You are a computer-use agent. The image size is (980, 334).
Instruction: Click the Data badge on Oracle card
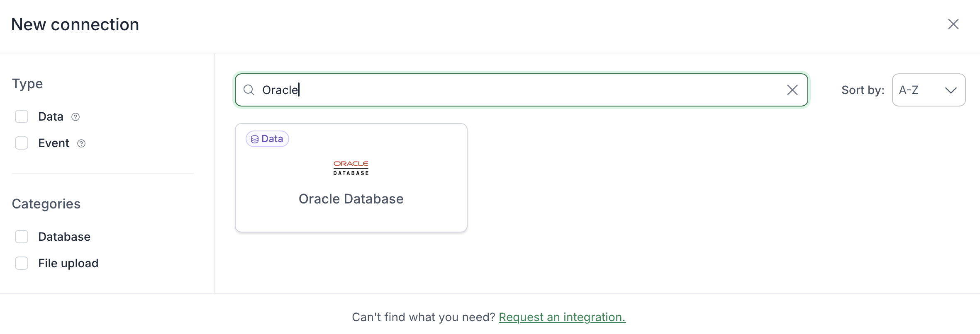tap(267, 139)
